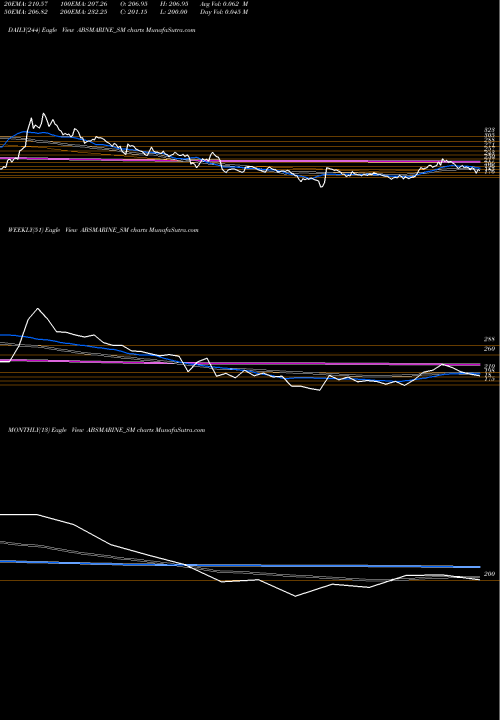Click the 'Avg Vol' reading

pos(224,4)
